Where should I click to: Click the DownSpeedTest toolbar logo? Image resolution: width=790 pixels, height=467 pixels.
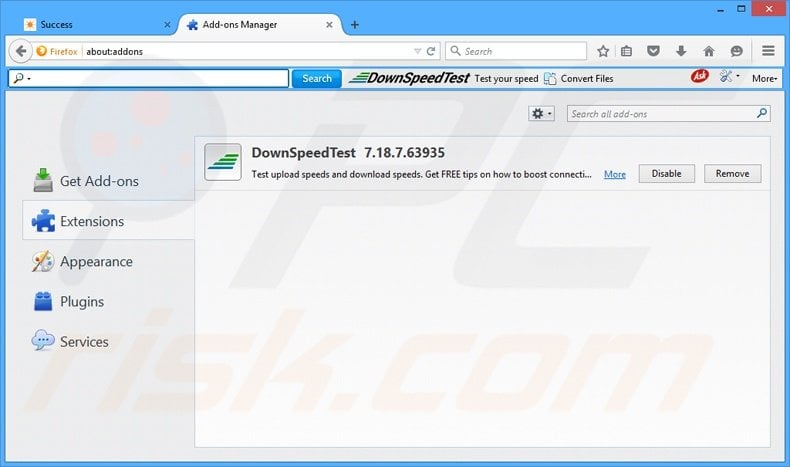click(x=409, y=78)
